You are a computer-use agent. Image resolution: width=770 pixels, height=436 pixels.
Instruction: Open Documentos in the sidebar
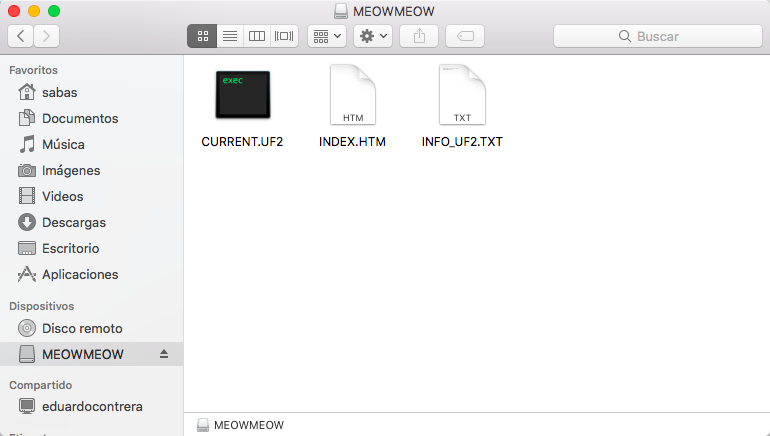pos(91,118)
